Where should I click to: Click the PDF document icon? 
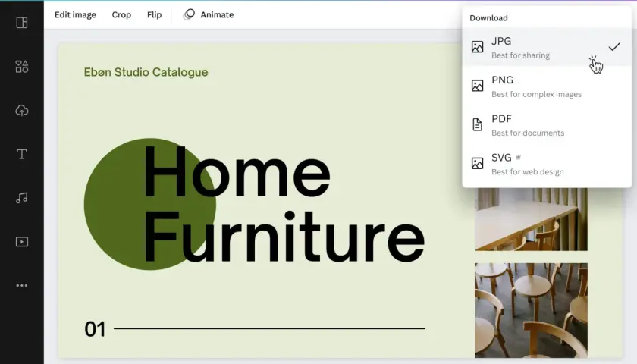(477, 124)
